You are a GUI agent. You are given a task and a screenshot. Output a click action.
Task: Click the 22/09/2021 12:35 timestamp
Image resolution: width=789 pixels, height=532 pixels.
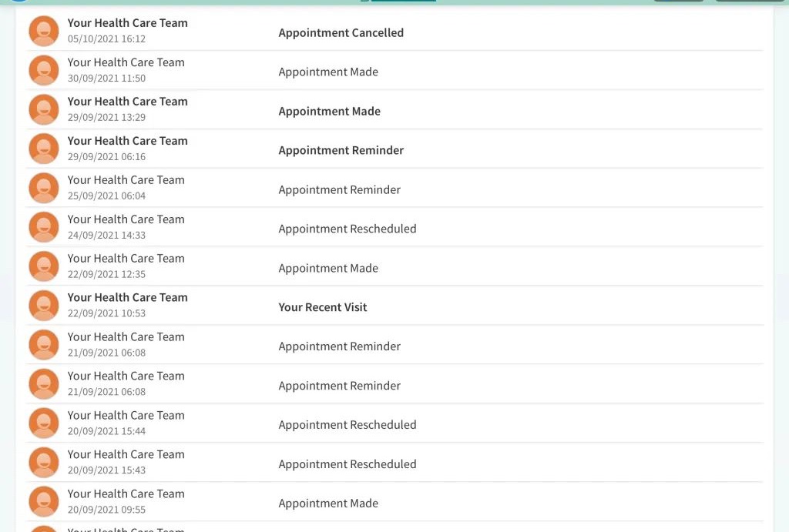tap(106, 274)
